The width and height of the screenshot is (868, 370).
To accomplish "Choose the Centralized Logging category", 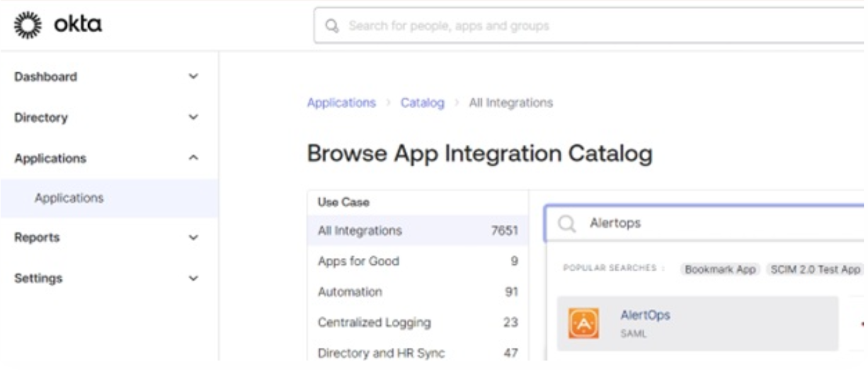I will tap(374, 323).
